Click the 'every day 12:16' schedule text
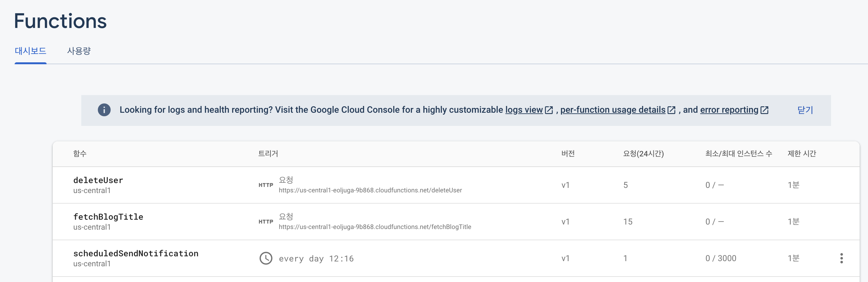 pyautogui.click(x=316, y=259)
